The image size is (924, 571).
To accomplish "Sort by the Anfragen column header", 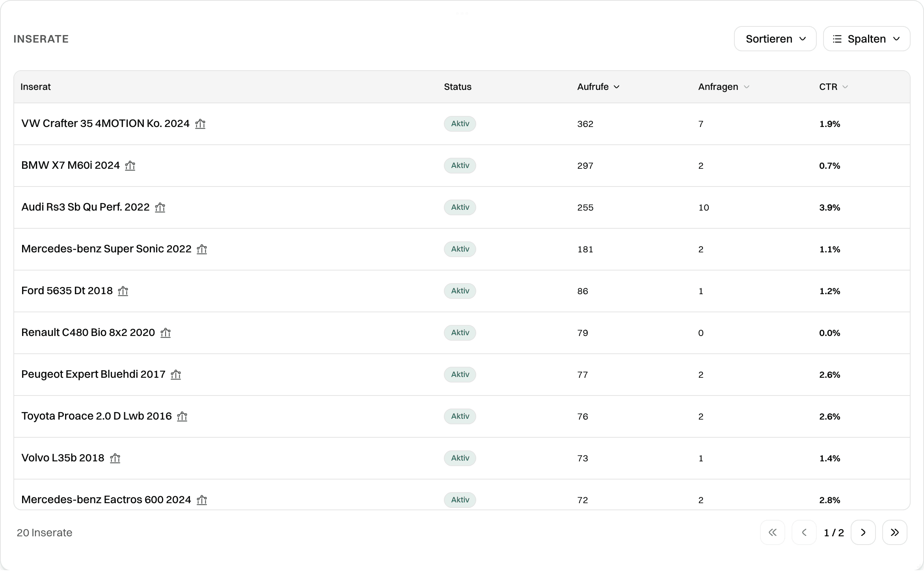I will point(724,87).
